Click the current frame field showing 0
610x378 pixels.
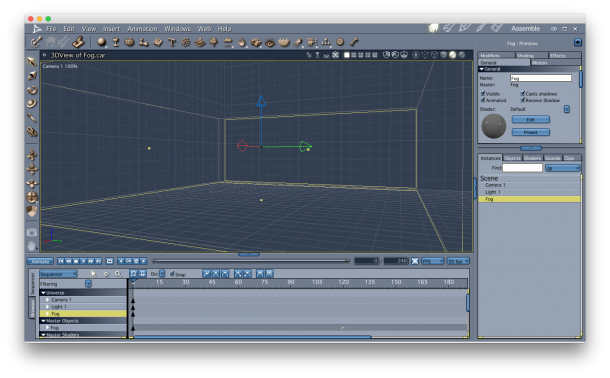(366, 261)
